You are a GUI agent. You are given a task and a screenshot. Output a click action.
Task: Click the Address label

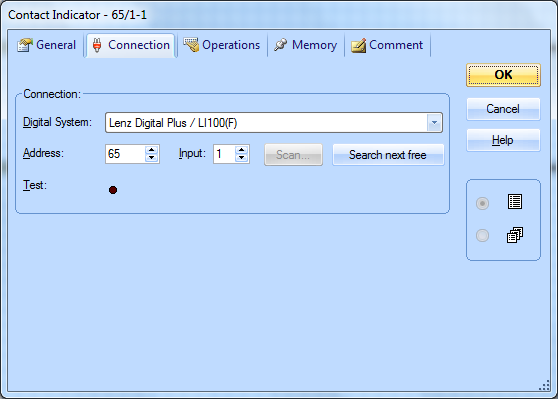43,153
